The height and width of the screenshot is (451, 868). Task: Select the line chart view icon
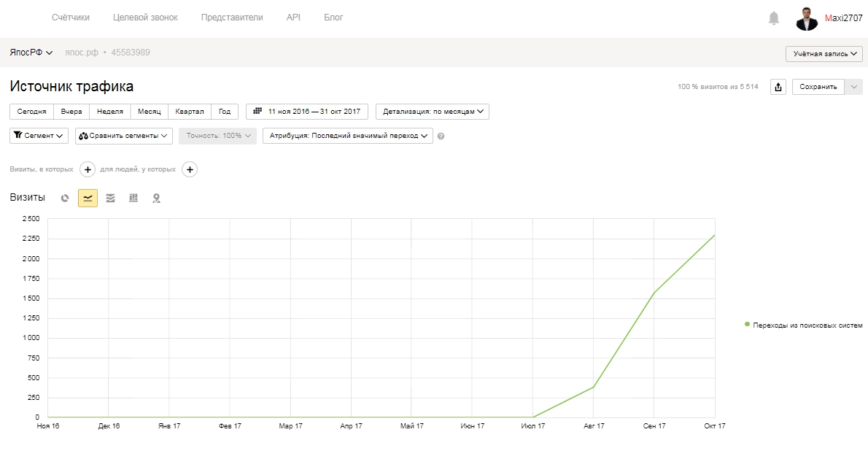click(x=88, y=198)
